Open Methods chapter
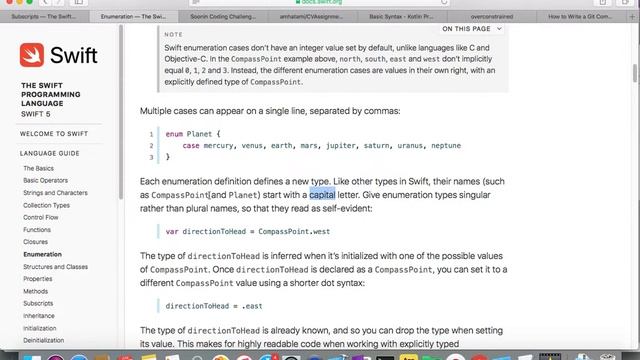Viewport: 640px width, 360px height. [36, 291]
